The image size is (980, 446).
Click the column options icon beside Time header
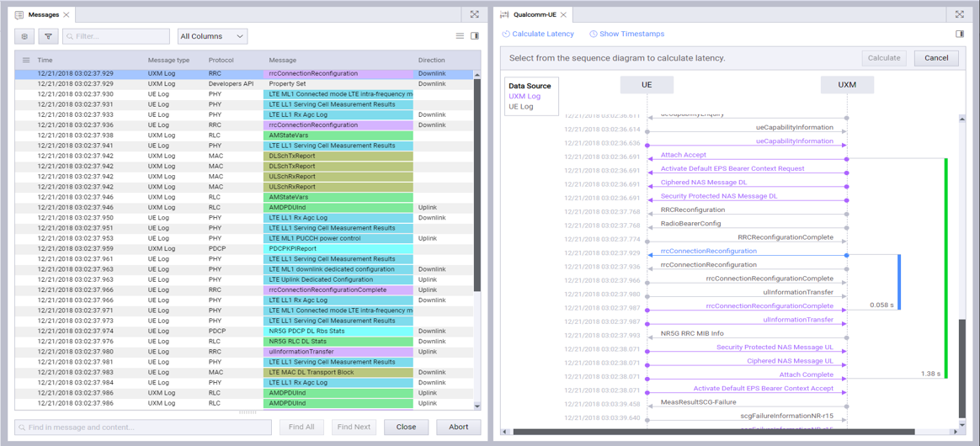(26, 61)
